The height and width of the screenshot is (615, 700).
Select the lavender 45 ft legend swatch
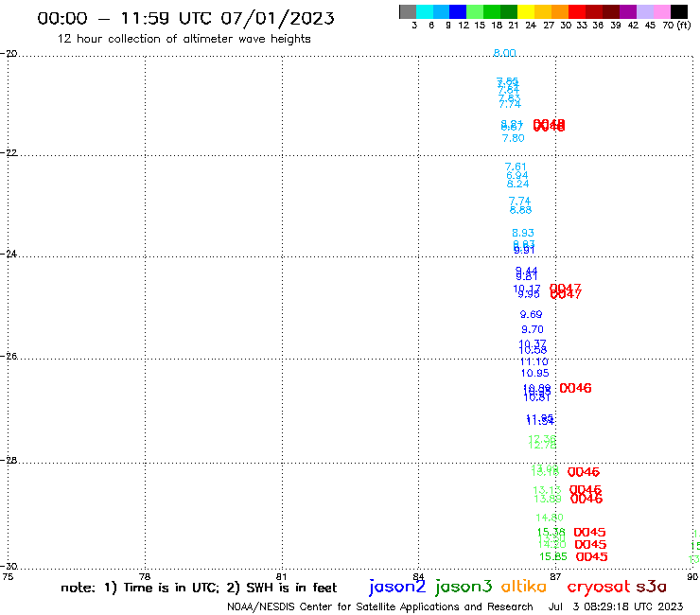[x=644, y=11]
